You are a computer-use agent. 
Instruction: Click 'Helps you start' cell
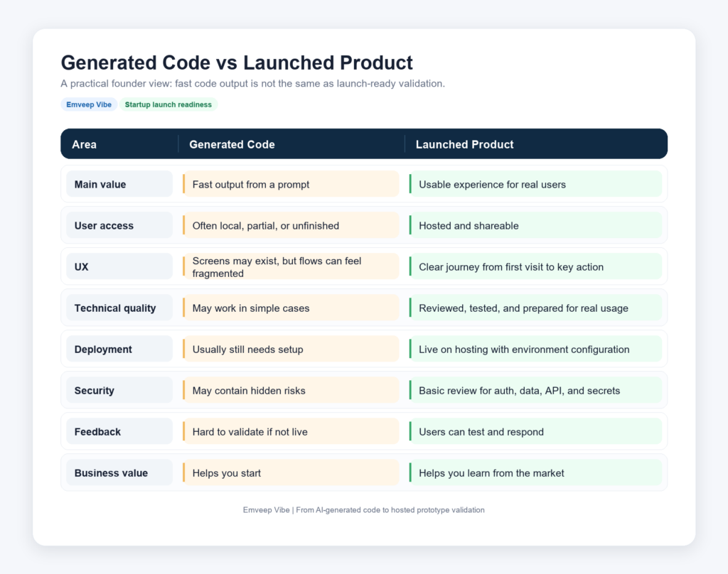coord(291,473)
